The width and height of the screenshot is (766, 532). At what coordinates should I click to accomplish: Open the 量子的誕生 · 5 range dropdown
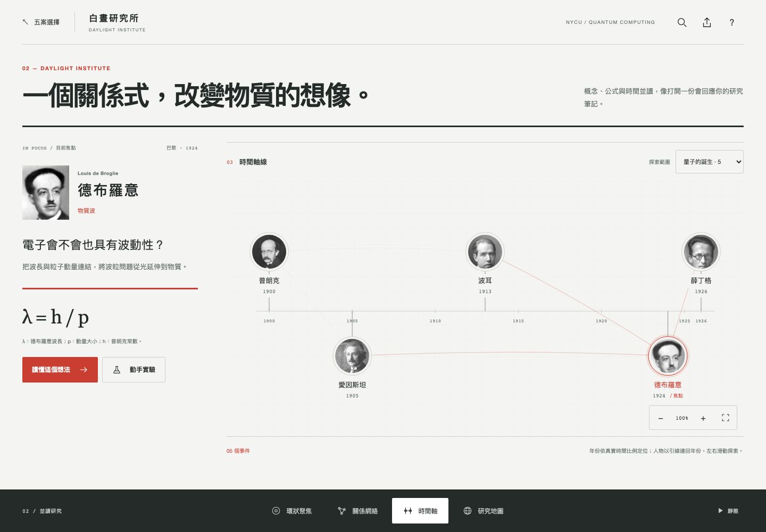[710, 162]
